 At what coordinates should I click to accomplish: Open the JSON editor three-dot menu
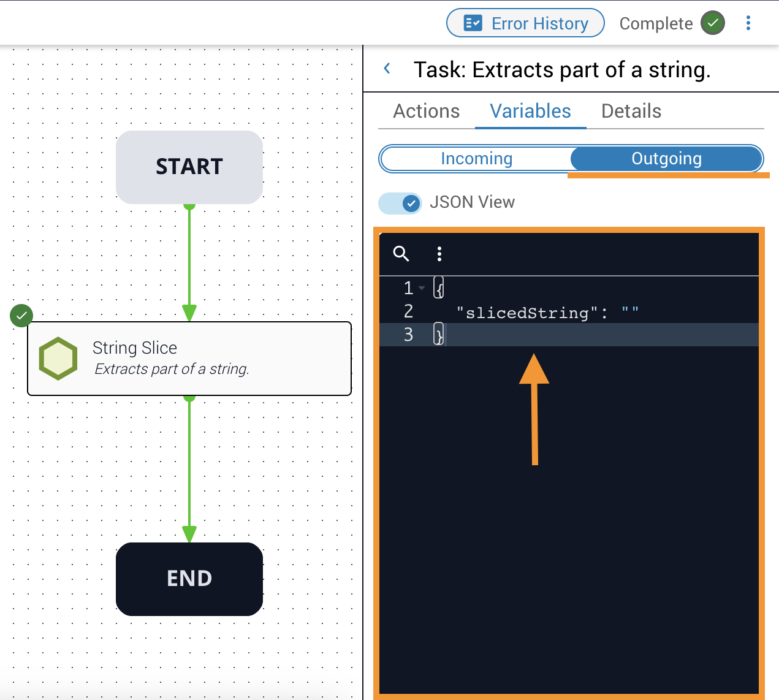439,254
